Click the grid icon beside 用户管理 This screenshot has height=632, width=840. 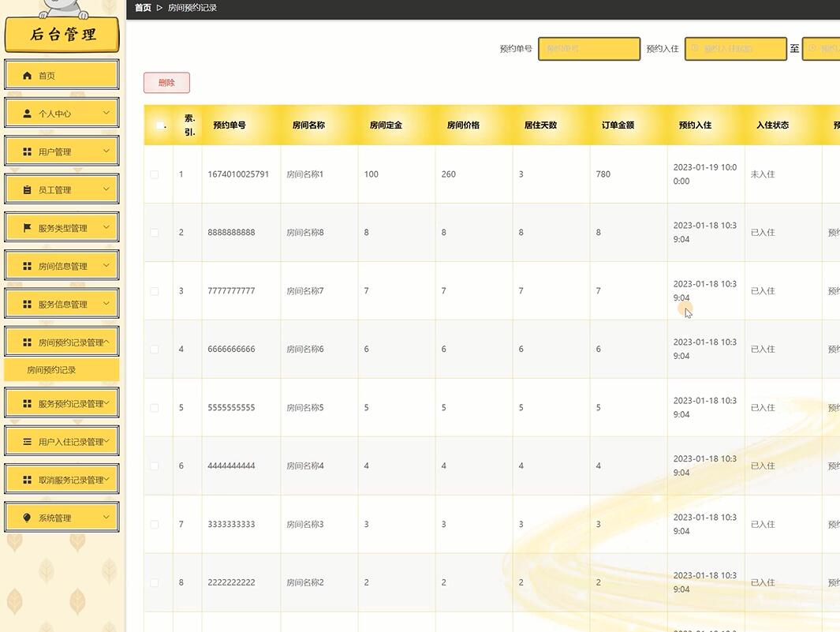coord(28,151)
